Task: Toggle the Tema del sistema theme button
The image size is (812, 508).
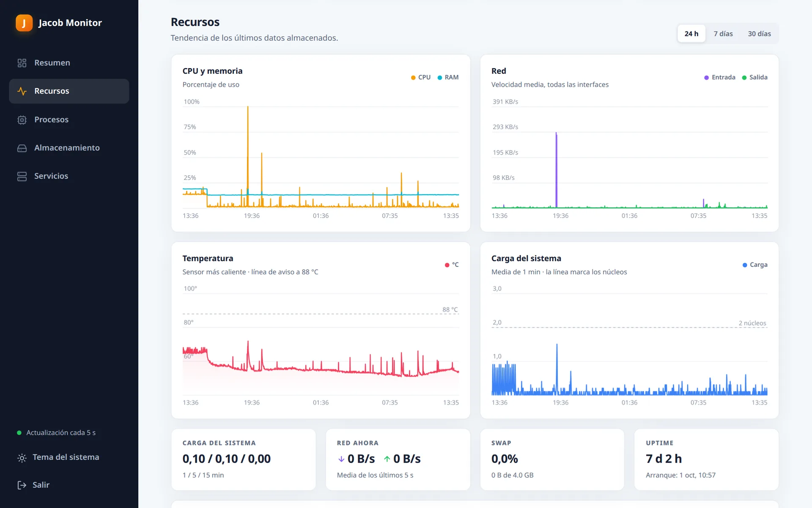Action: (69, 457)
